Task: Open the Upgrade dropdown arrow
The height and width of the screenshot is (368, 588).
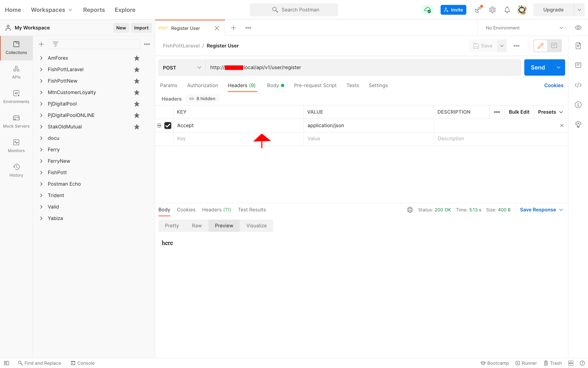Action: pyautogui.click(x=579, y=10)
